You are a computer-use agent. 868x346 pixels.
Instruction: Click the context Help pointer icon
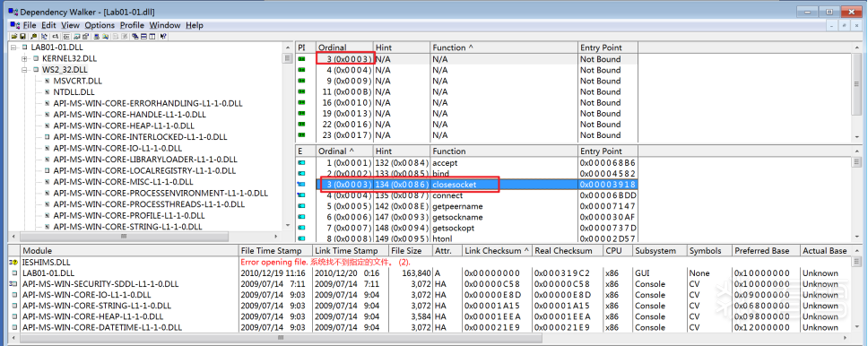(163, 36)
